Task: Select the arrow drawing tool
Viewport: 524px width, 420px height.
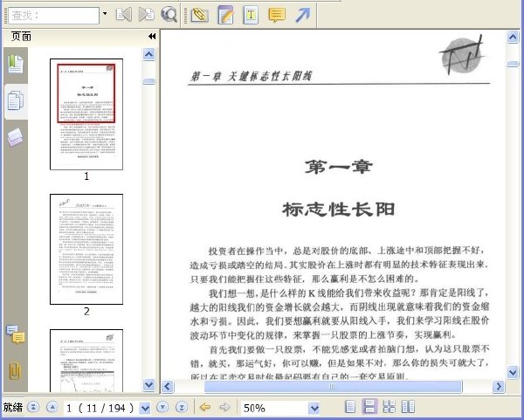Action: (x=303, y=15)
